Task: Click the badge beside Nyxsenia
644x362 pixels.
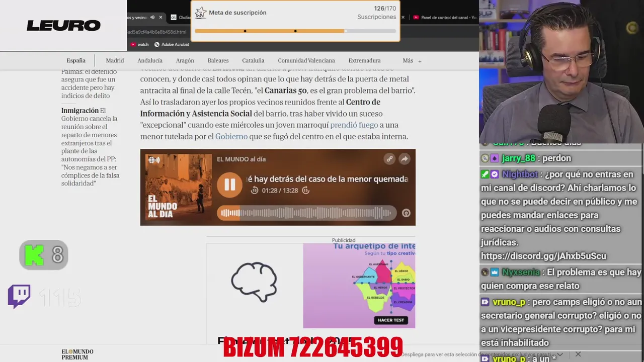Action: pyautogui.click(x=495, y=272)
